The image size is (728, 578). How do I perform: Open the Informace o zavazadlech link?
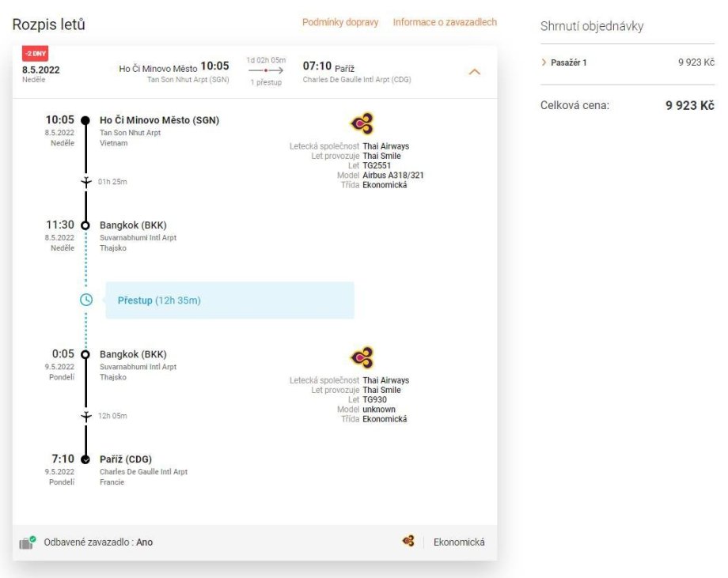445,22
